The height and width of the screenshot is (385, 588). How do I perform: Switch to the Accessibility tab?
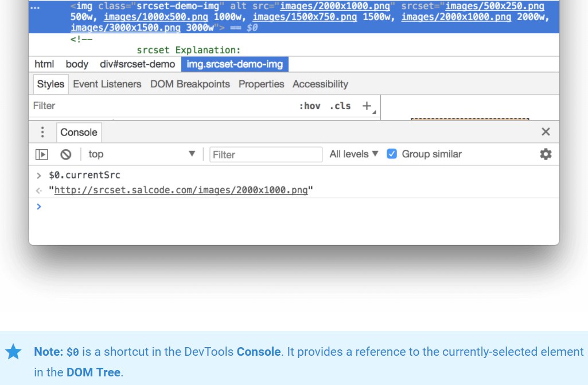point(320,84)
